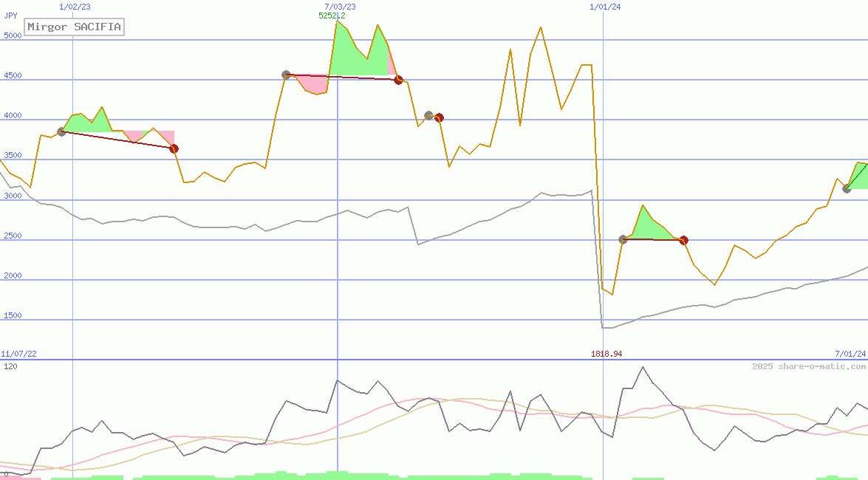Click the 1/01/24 date label at top
This screenshot has height=480, width=868.
tap(604, 7)
